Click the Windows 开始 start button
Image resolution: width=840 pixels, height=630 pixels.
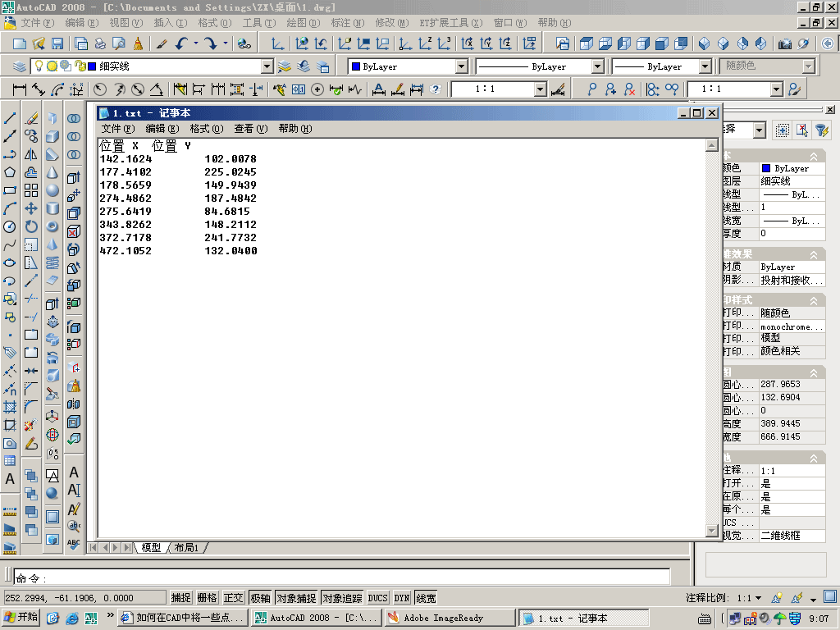click(21, 617)
